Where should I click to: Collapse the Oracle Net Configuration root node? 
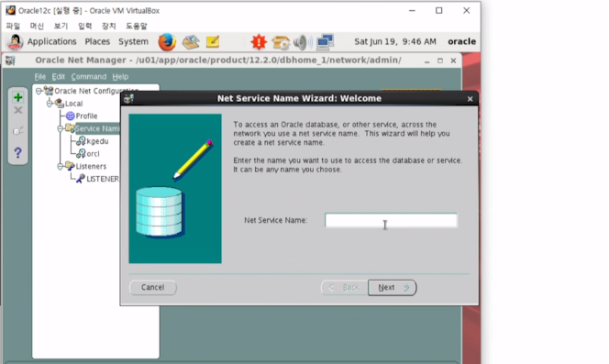[x=39, y=91]
